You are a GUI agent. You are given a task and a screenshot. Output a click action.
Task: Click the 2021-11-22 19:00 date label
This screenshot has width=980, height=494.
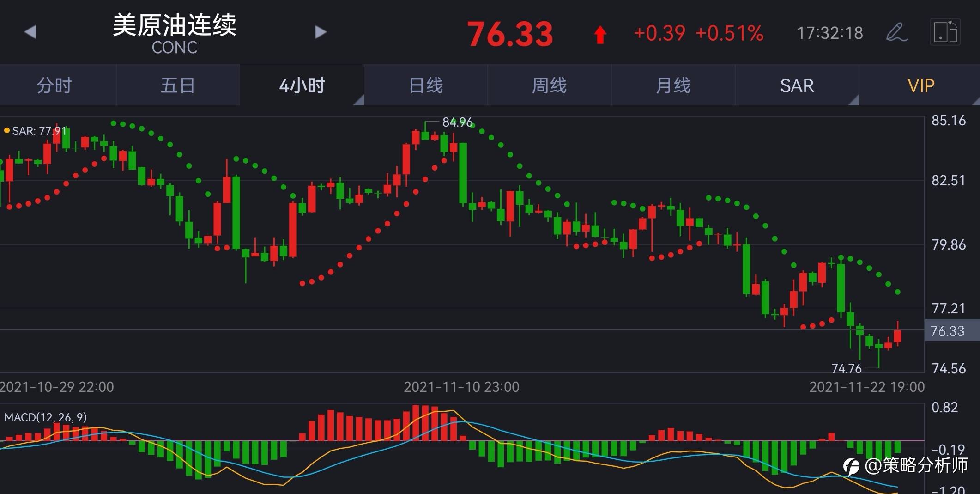pos(867,387)
